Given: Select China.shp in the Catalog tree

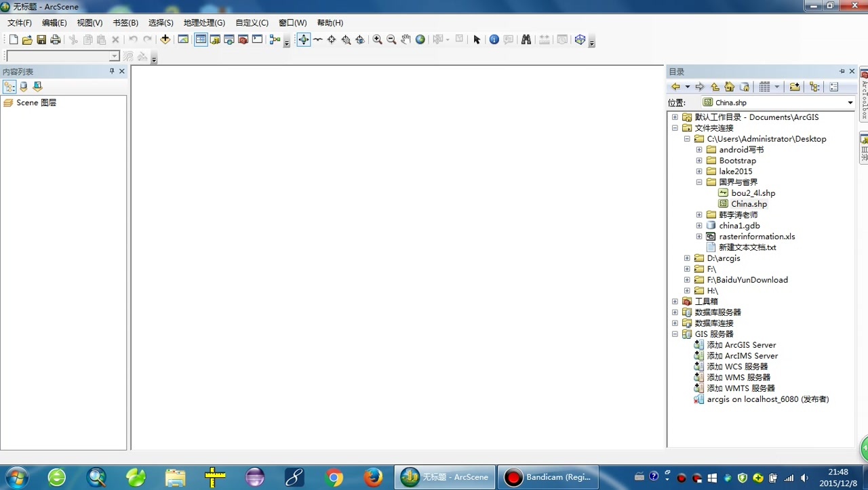Looking at the screenshot, I should [749, 204].
